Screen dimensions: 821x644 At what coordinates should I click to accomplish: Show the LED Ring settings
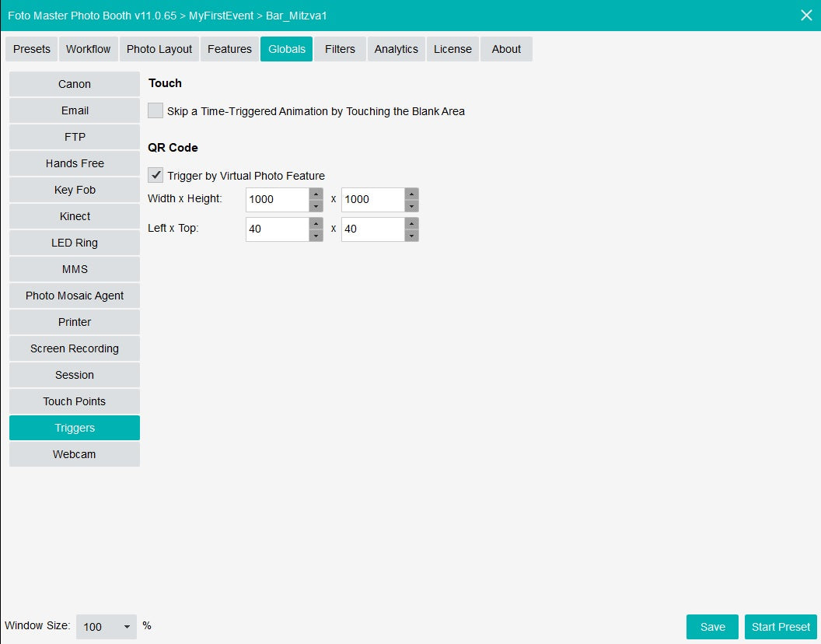75,243
